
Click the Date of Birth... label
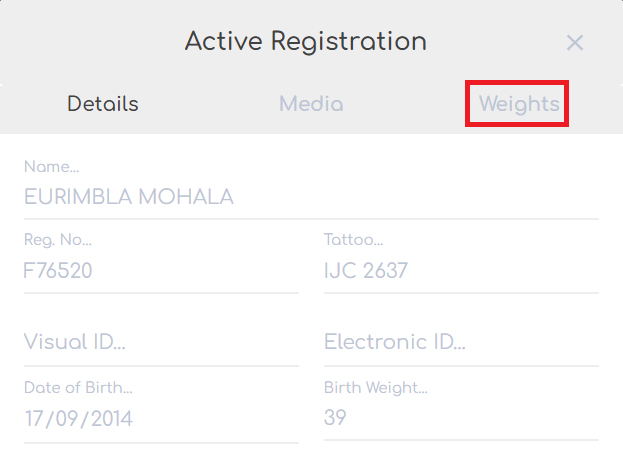pyautogui.click(x=78, y=387)
